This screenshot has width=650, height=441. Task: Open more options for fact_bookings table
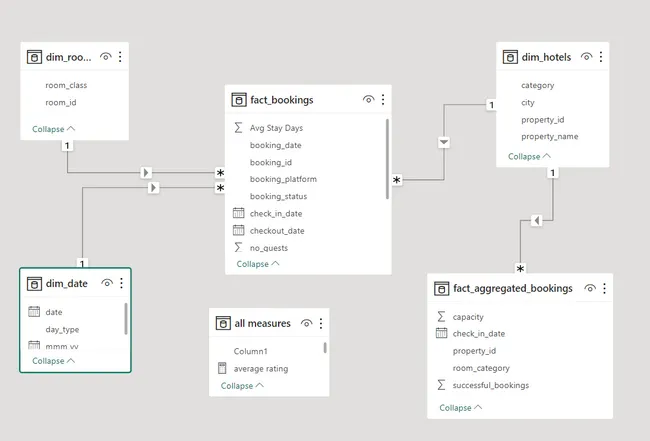(383, 99)
